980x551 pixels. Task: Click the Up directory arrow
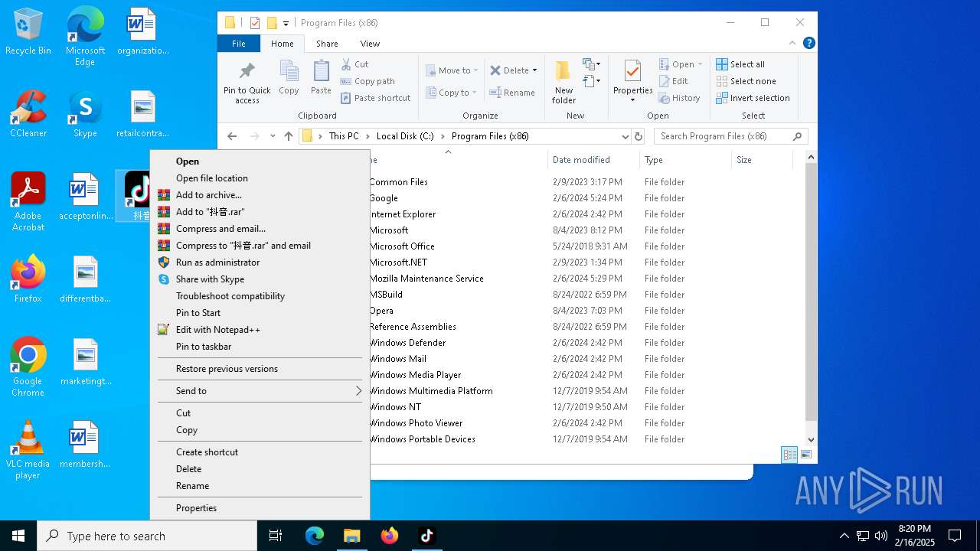289,136
